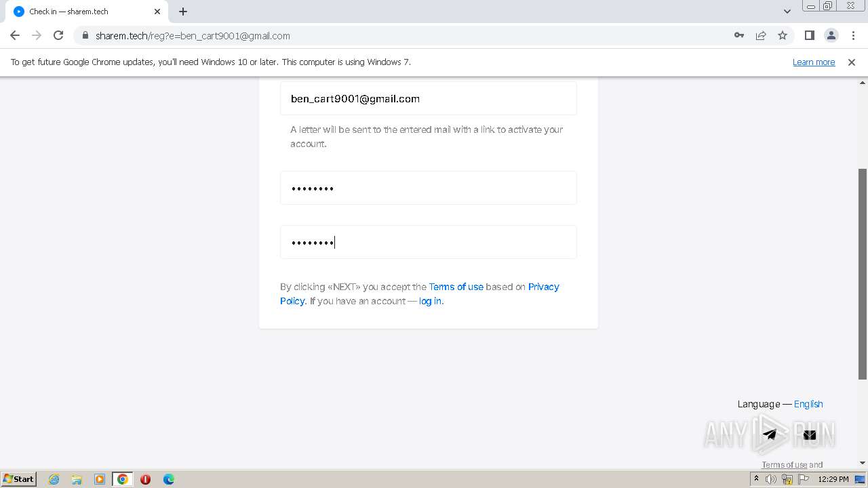Switch to Chrome in the taskbar
The width and height of the screenshot is (868, 488).
pos(123,479)
